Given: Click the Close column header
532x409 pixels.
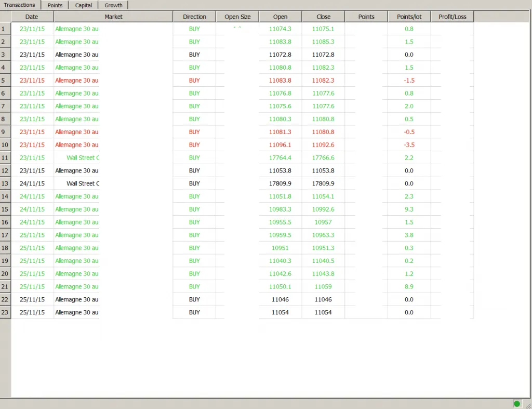Looking at the screenshot, I should tap(323, 17).
